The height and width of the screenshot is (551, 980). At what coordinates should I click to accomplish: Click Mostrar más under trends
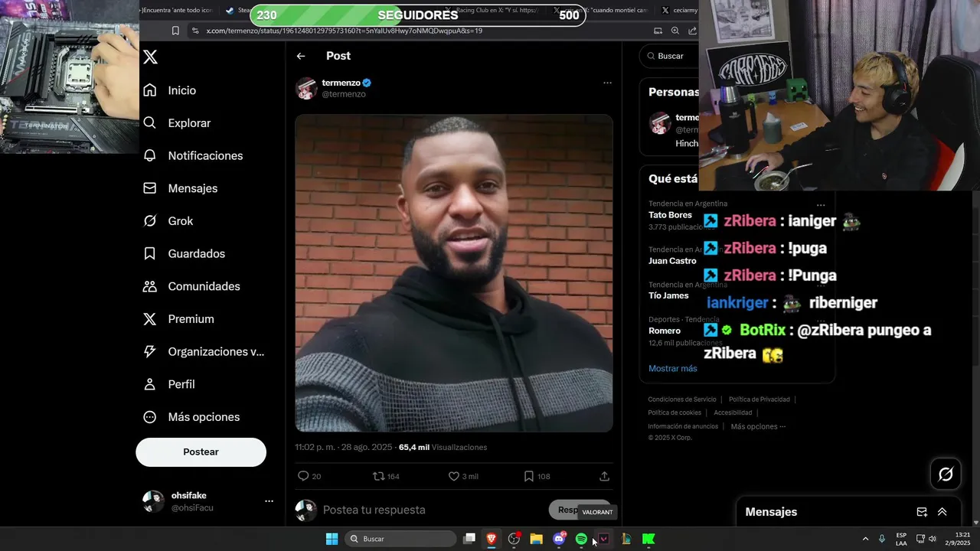coord(673,368)
